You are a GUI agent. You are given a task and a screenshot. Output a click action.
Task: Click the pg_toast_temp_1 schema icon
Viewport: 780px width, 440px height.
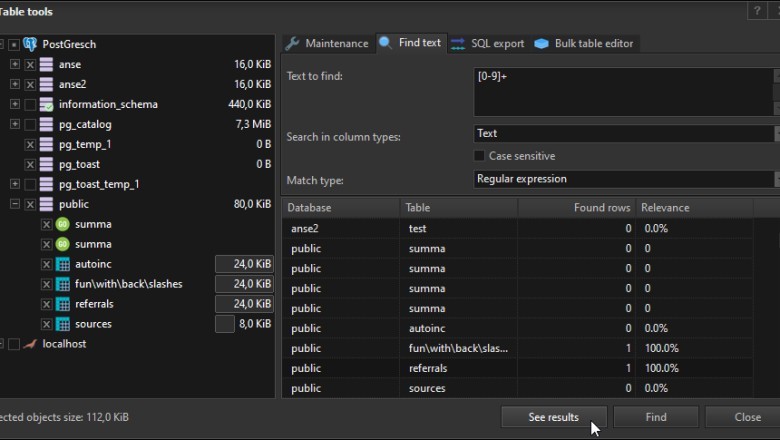(x=46, y=184)
